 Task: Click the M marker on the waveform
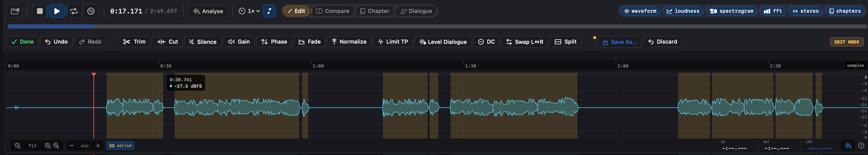tap(16, 108)
